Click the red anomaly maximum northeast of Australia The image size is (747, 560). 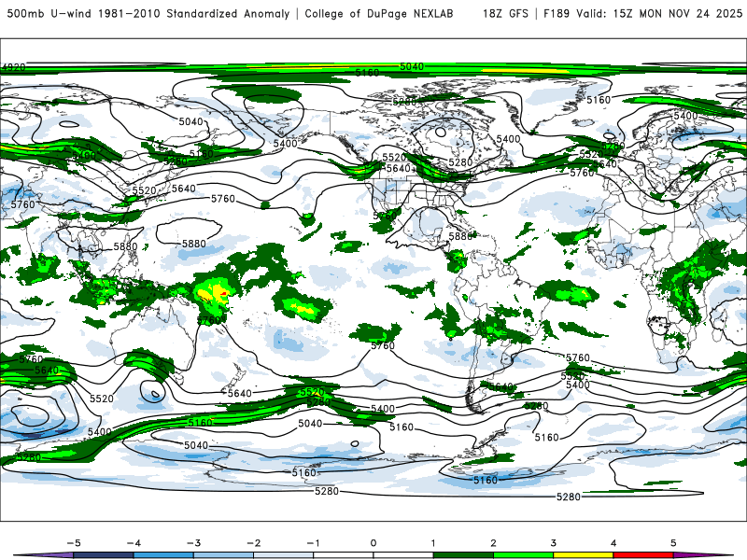click(223, 294)
